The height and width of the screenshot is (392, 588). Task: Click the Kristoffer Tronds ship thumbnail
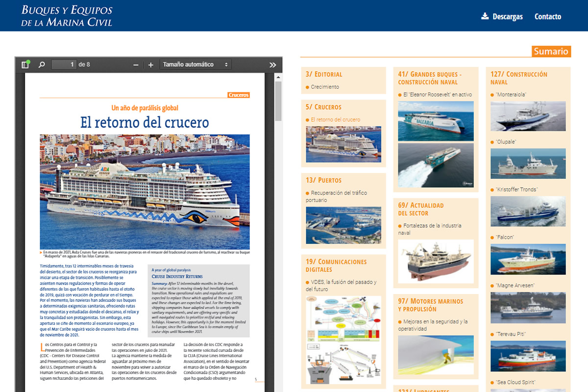pyautogui.click(x=528, y=211)
